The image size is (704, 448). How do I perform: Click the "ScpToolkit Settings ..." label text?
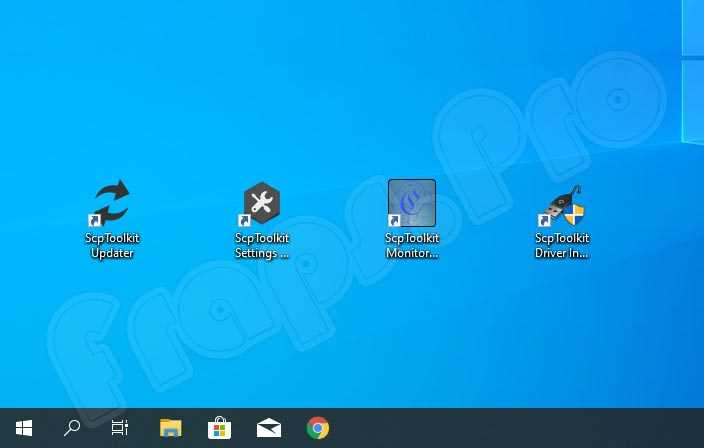pos(262,246)
